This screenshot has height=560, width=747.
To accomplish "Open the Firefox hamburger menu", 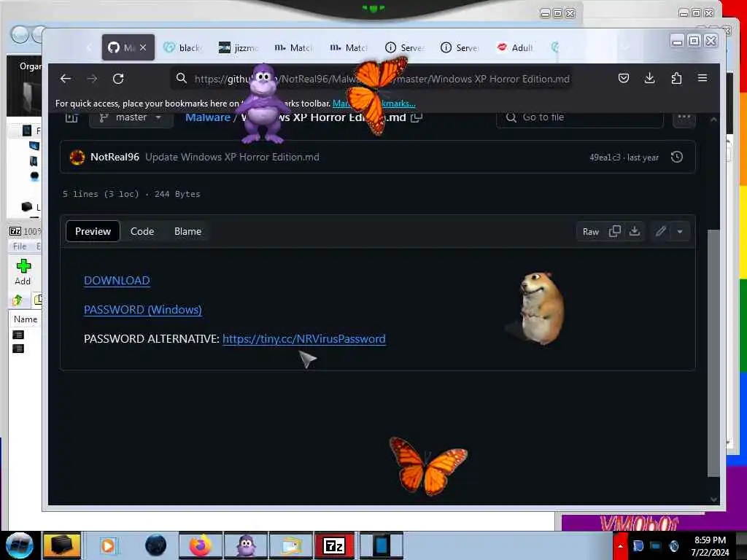I will click(703, 78).
